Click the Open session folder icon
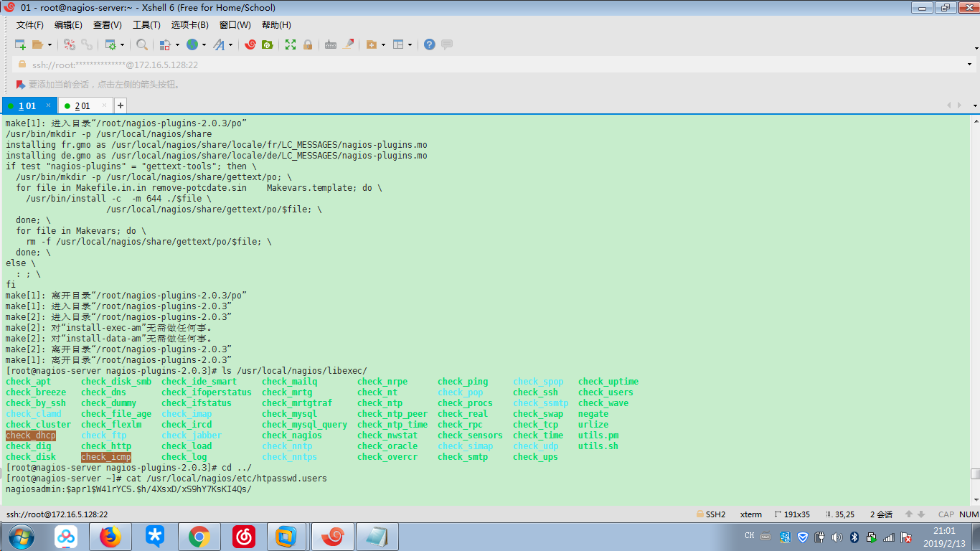980x551 pixels. point(37,44)
